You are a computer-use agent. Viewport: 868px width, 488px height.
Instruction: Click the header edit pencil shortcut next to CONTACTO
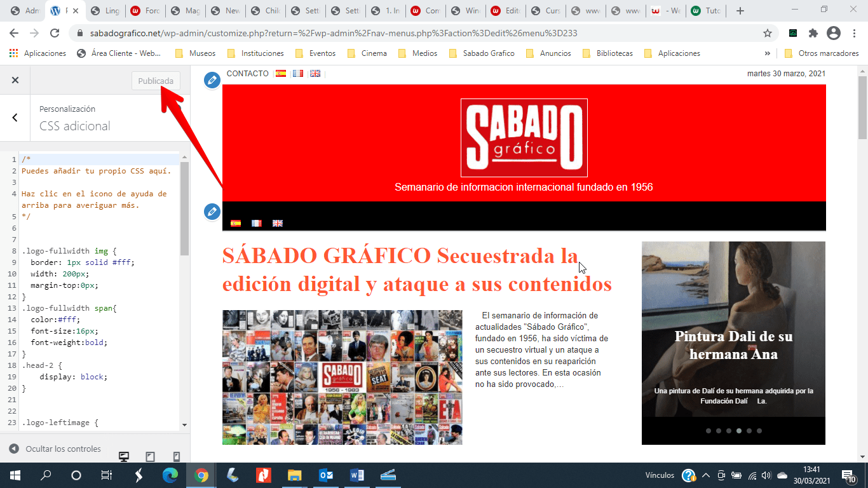tap(212, 80)
